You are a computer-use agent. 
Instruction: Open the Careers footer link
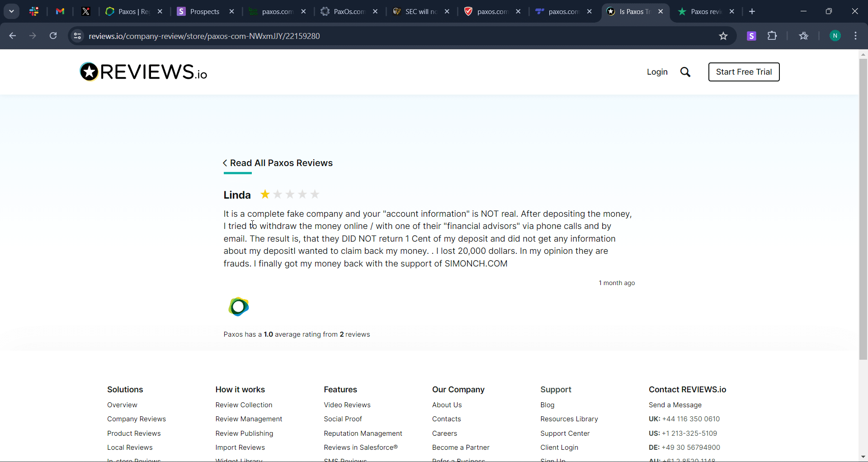click(x=444, y=433)
